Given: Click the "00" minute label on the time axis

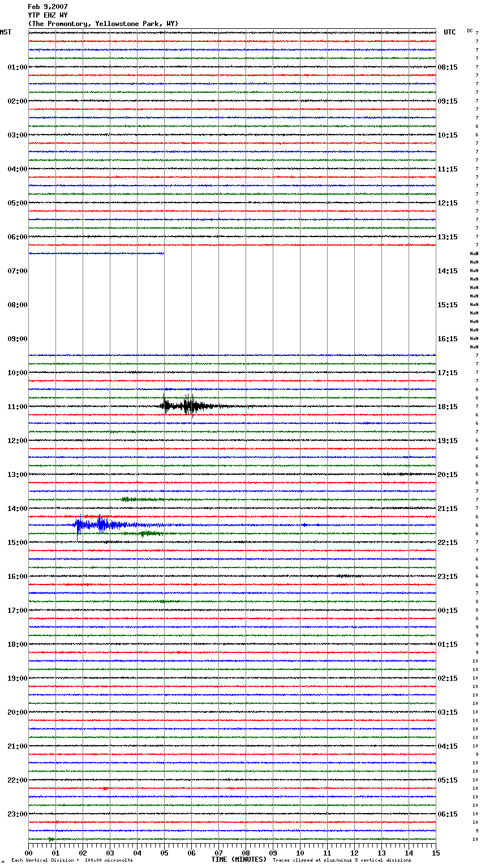Looking at the screenshot, I should [28, 853].
